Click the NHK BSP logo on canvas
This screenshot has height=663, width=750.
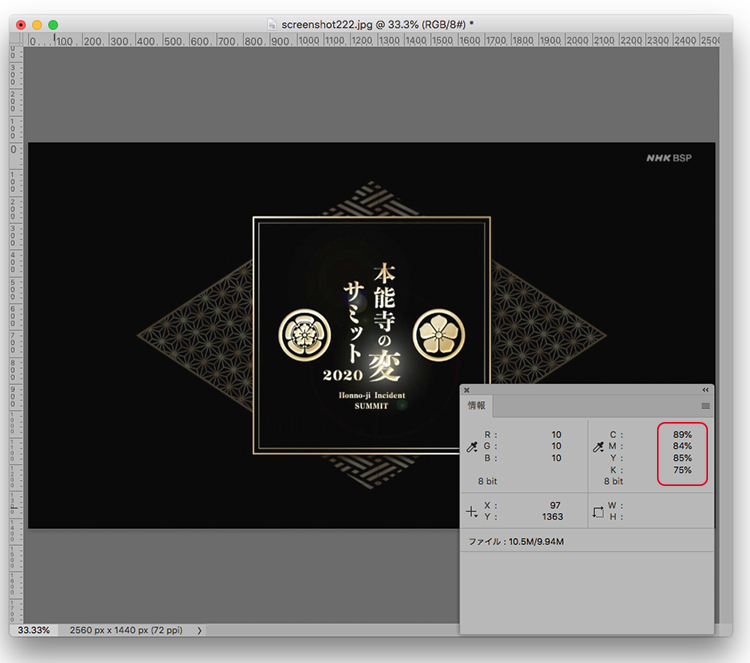pyautogui.click(x=668, y=158)
